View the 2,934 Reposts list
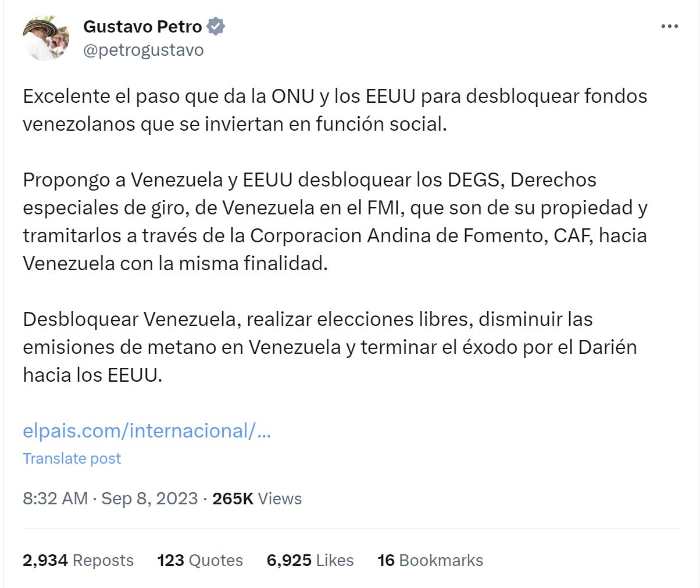This screenshot has width=700, height=588. (78, 560)
